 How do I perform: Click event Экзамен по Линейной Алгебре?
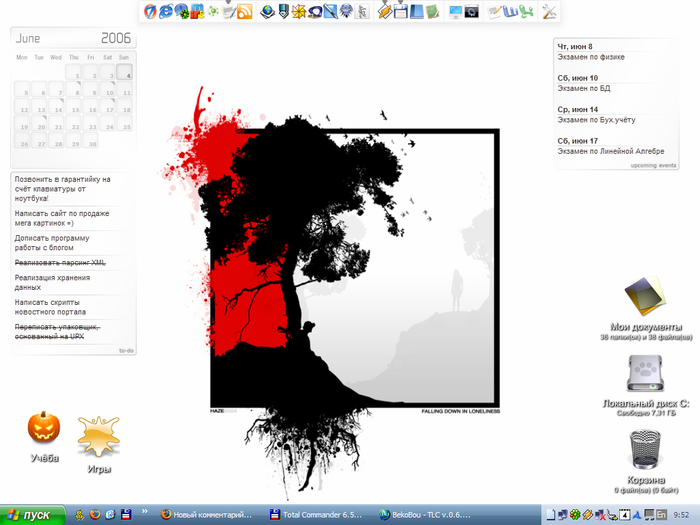(611, 151)
